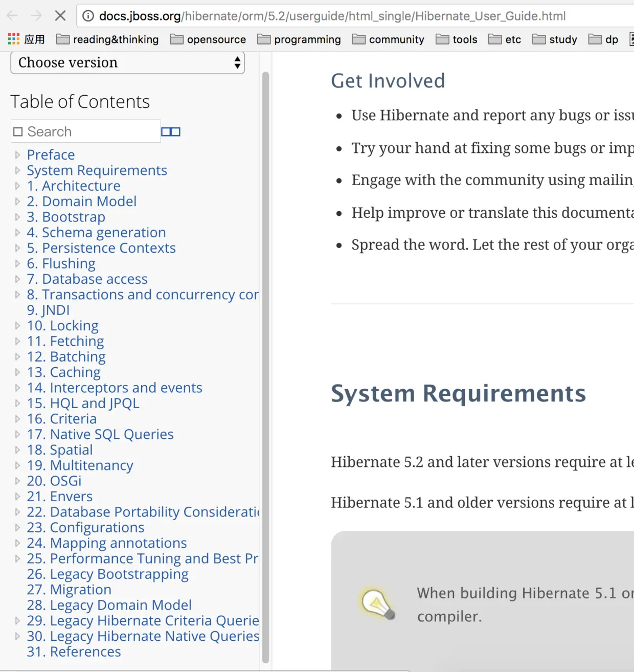
Task: Expand 15. HQL and JPQL section arrow
Action: pos(17,403)
